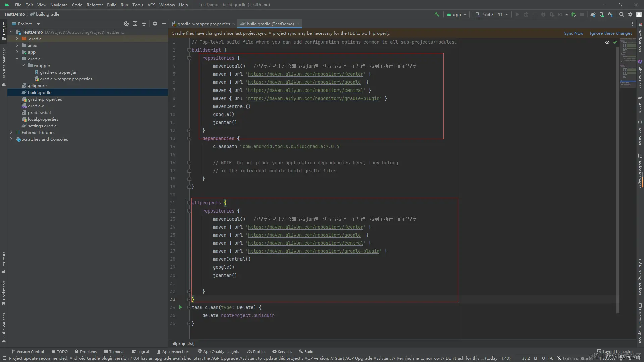Click Apply Changes and Restart Activity icon
This screenshot has width=644, height=362.
[526, 14]
